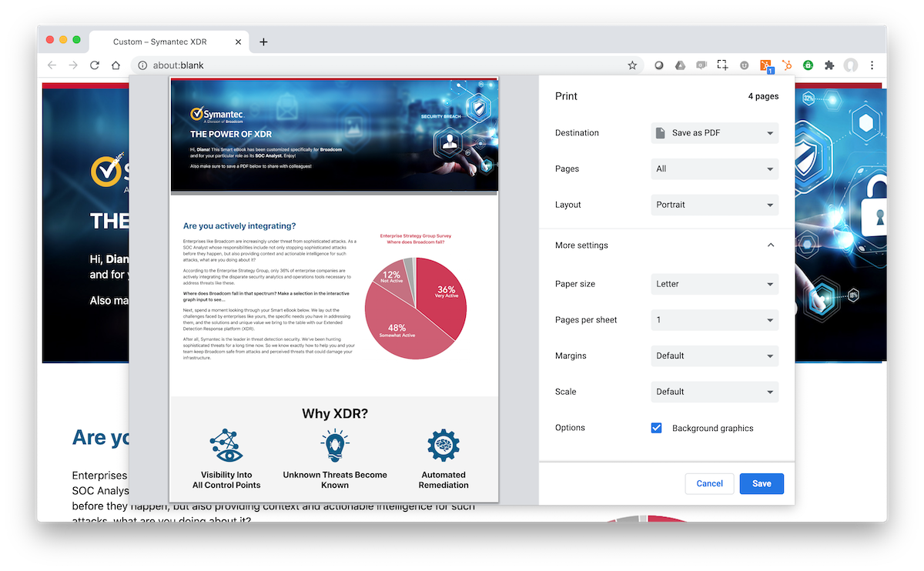Click the Save button
Image resolution: width=924 pixels, height=571 pixels.
(762, 483)
